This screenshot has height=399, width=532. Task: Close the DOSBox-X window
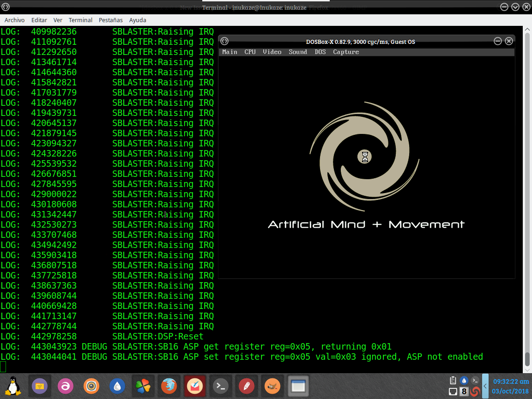tap(508, 41)
